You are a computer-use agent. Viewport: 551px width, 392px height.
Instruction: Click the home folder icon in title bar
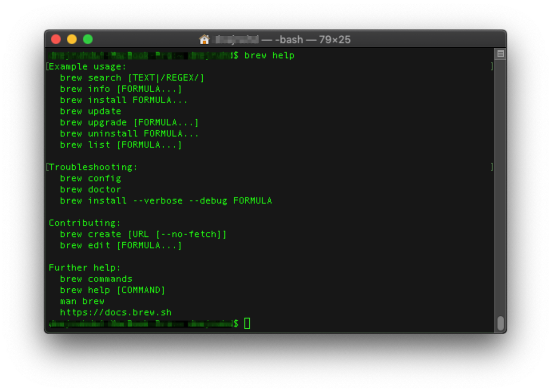[x=204, y=40]
